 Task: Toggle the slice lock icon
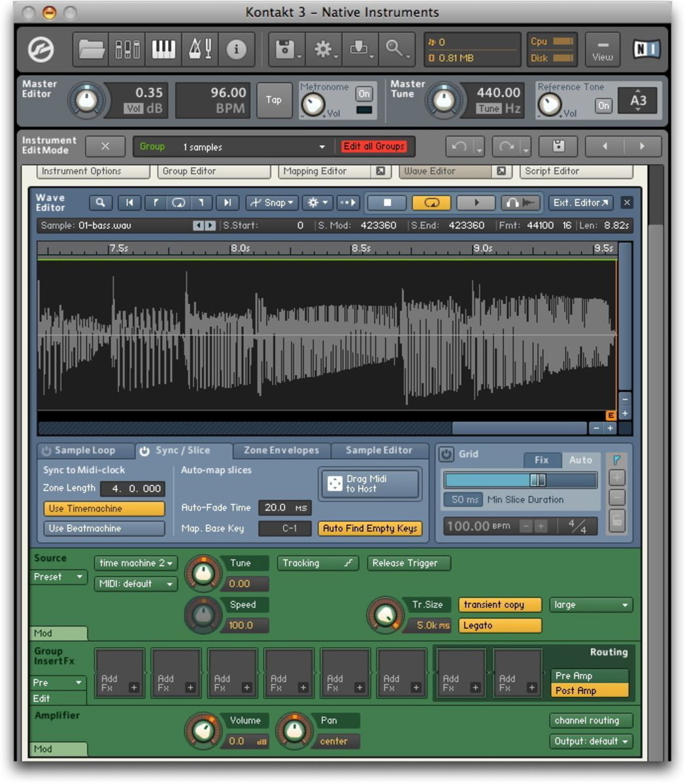tap(616, 521)
